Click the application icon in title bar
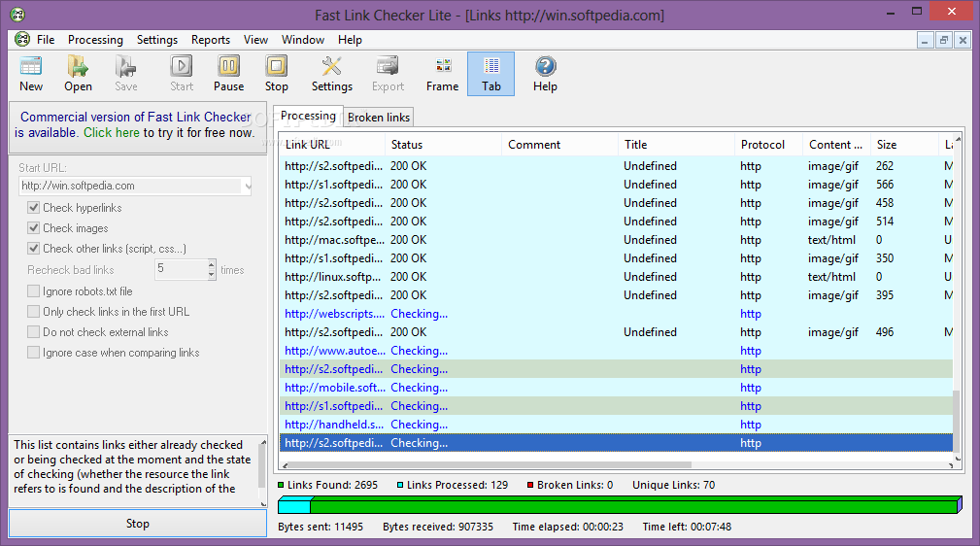Image resolution: width=980 pixels, height=546 pixels. point(17,15)
